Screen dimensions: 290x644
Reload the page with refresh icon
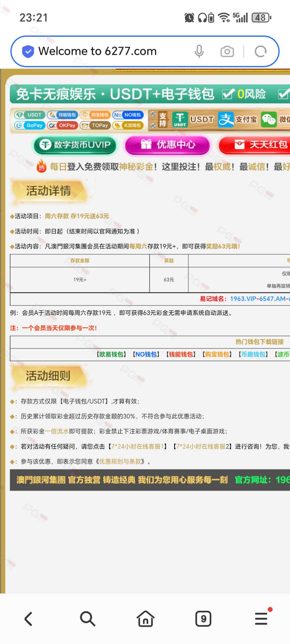[261, 51]
